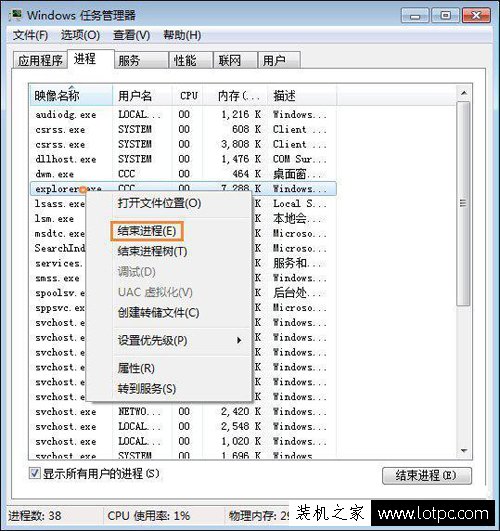Select svchost.exe row with 2,548 K memory

tap(183, 427)
